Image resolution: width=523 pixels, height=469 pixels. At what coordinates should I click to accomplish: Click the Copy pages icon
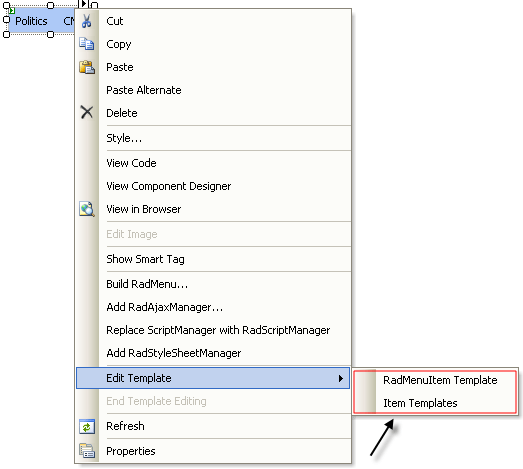click(x=87, y=44)
